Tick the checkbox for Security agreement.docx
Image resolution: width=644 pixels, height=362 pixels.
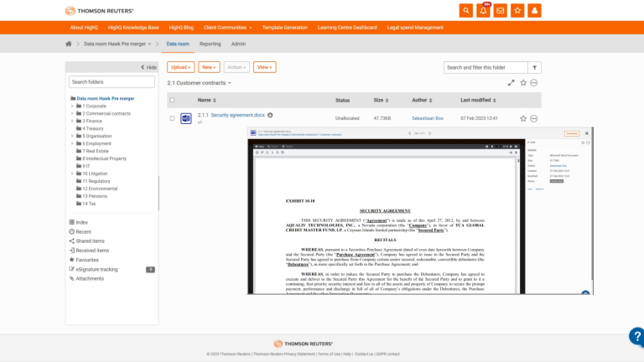click(x=173, y=118)
